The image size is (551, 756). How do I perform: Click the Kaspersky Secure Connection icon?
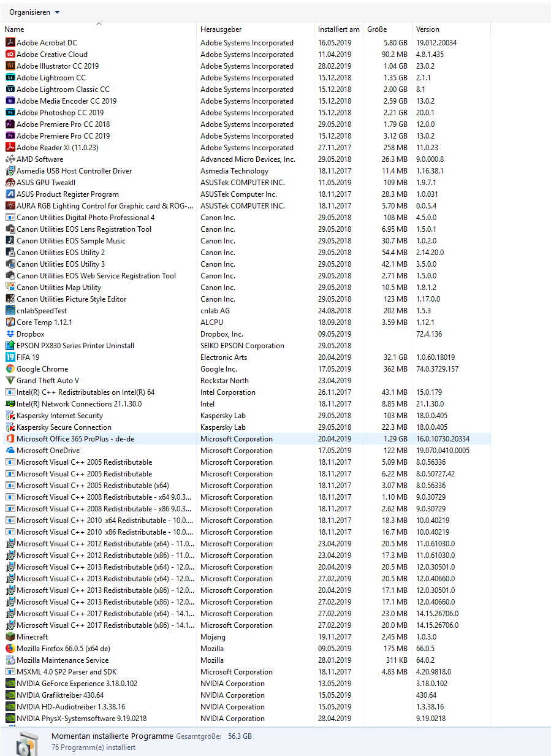click(x=10, y=427)
